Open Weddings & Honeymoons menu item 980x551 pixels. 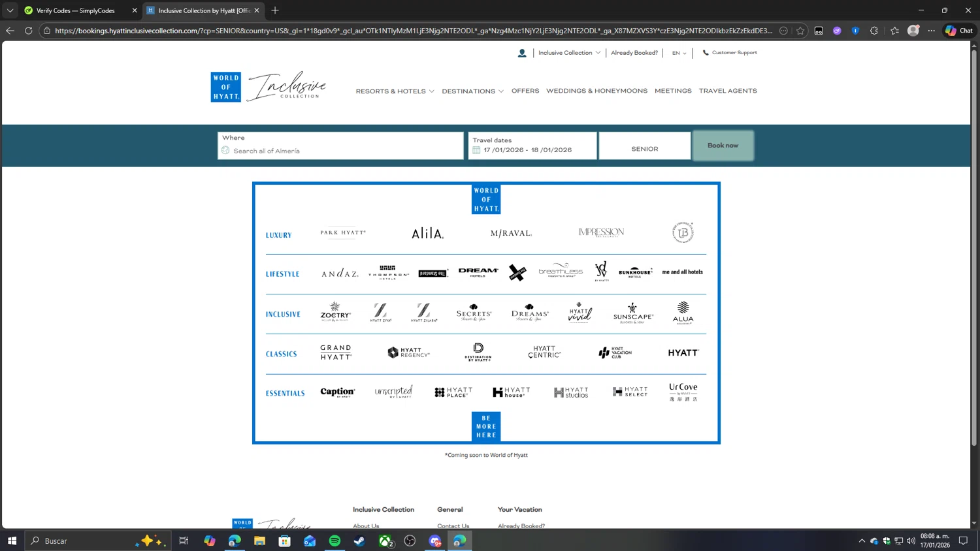tap(596, 91)
